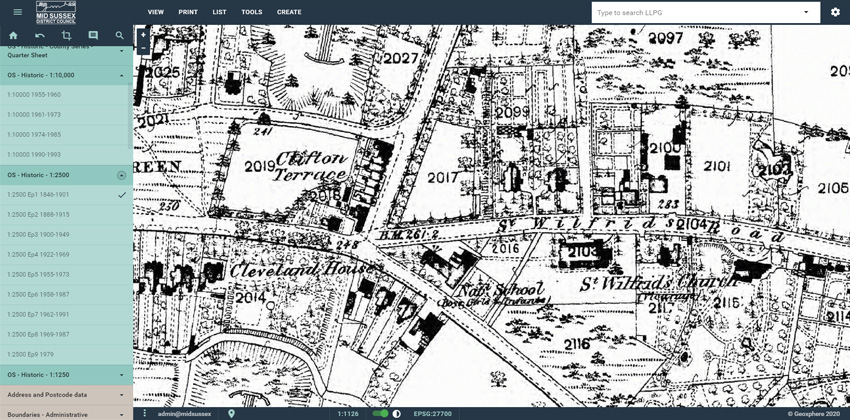Open the hamburger menu
Image resolution: width=850 pixels, height=420 pixels.
18,12
